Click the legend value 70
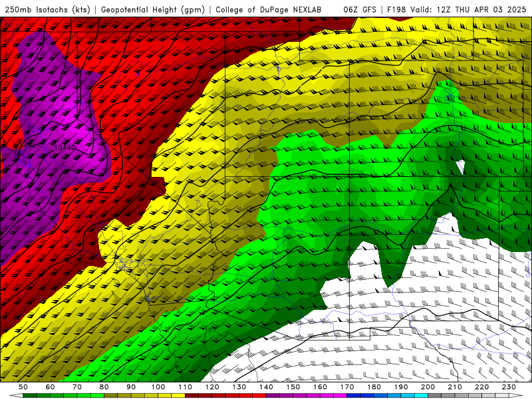 point(77,387)
